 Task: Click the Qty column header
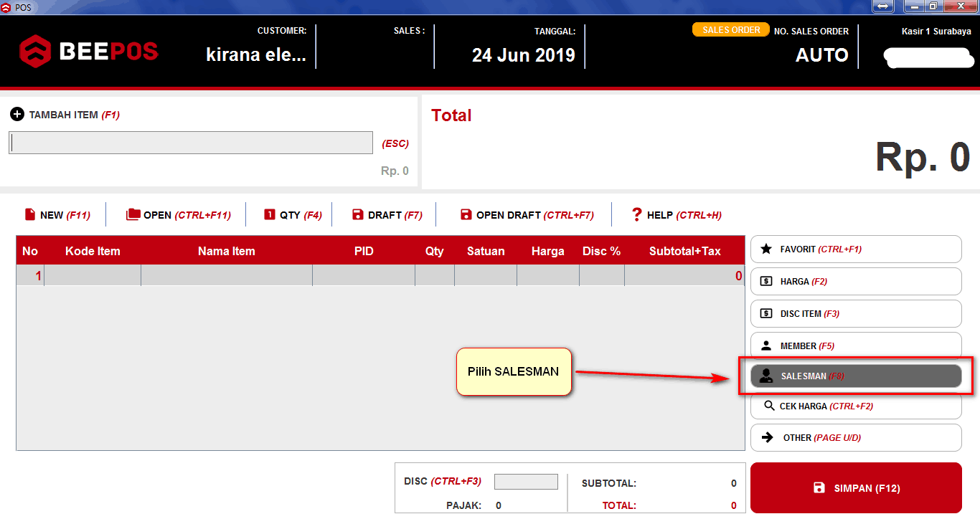[434, 251]
